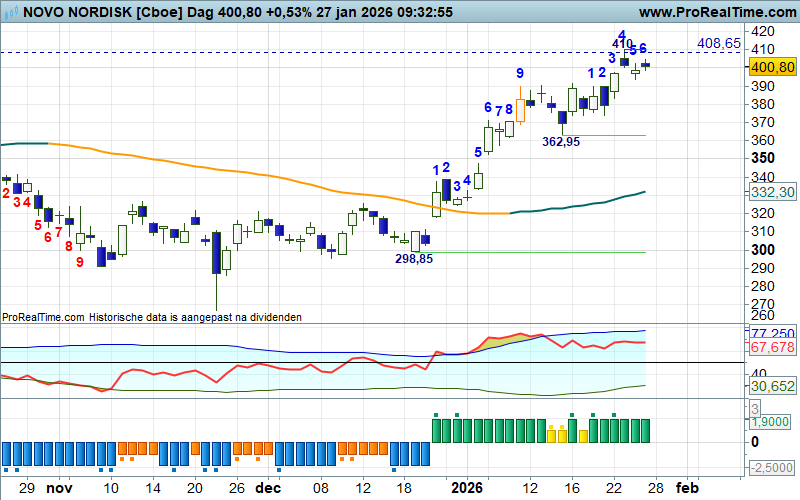Select the 30,652 indicator value tag

(771, 386)
